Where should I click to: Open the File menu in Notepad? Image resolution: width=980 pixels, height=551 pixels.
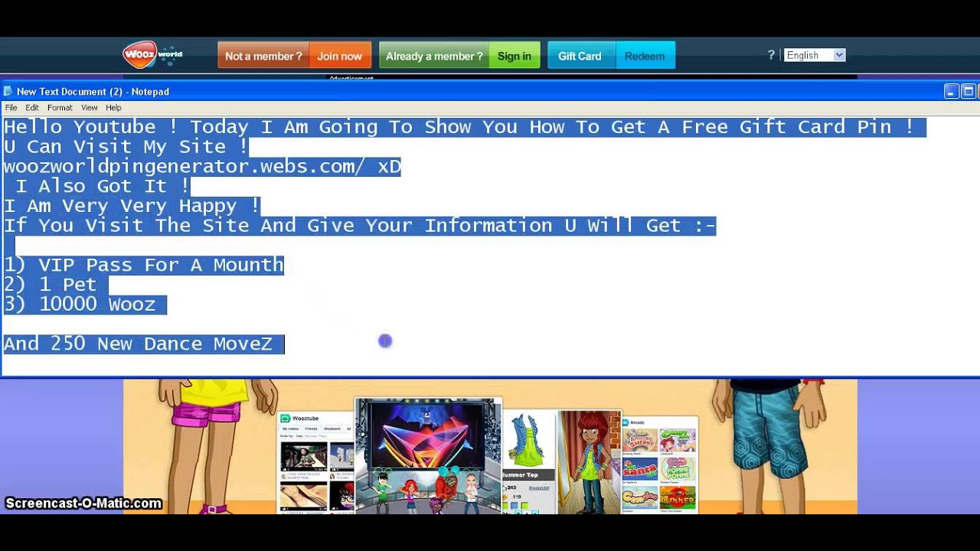[x=11, y=108]
